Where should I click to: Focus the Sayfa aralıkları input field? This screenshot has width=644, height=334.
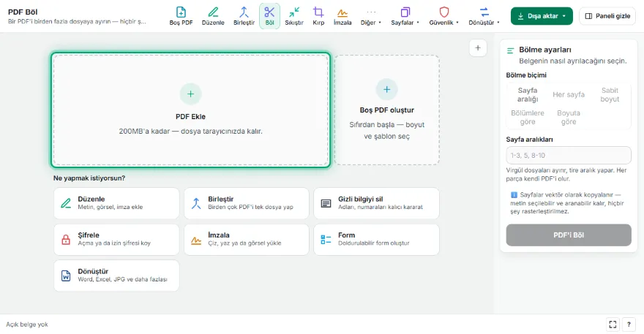[x=569, y=156]
